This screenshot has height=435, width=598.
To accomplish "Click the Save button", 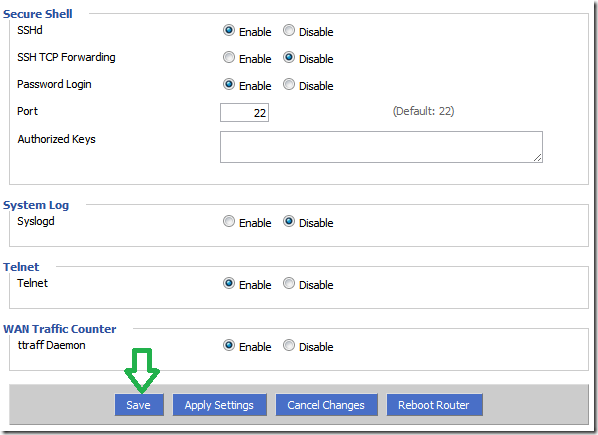I will point(139,405).
